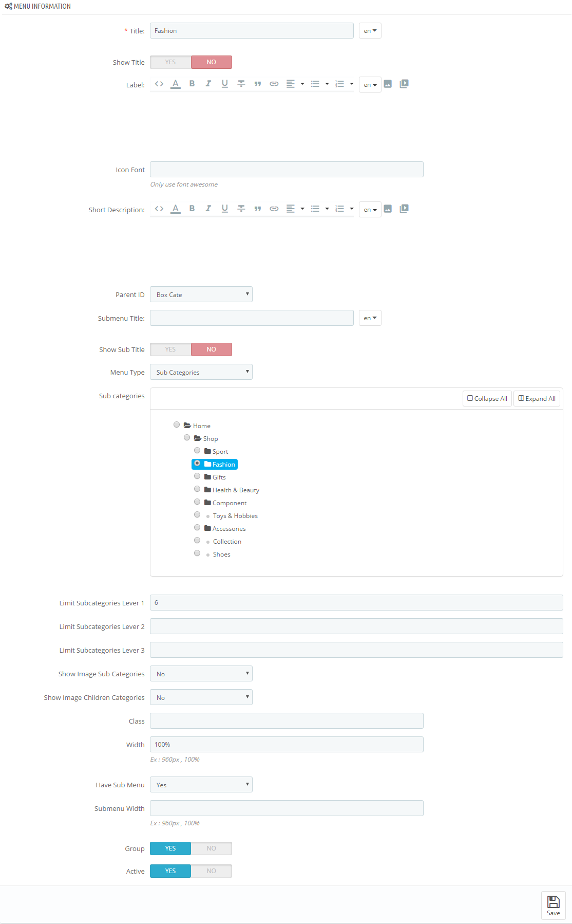The image size is (572, 924).
Task: Click the Save button
Action: [x=554, y=905]
